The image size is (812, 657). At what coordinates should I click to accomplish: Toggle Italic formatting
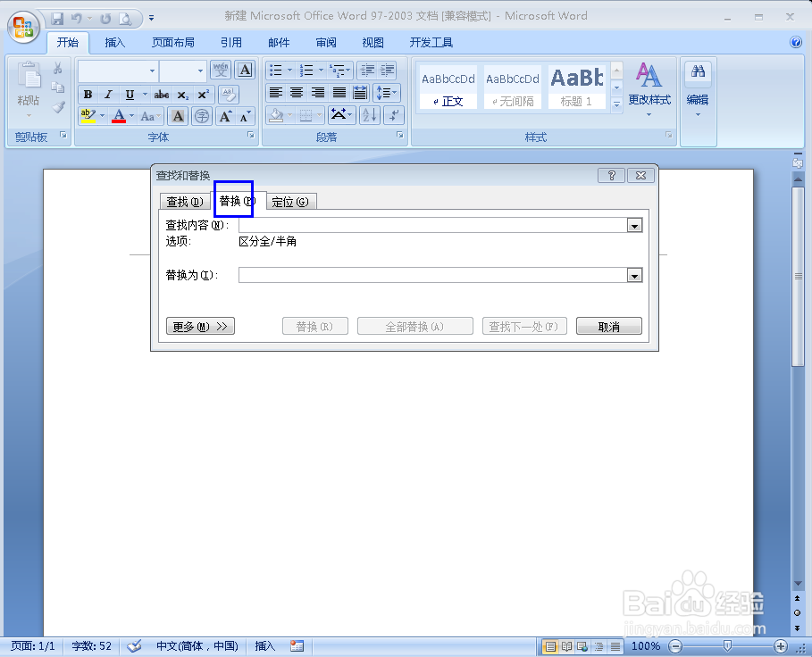[108, 94]
